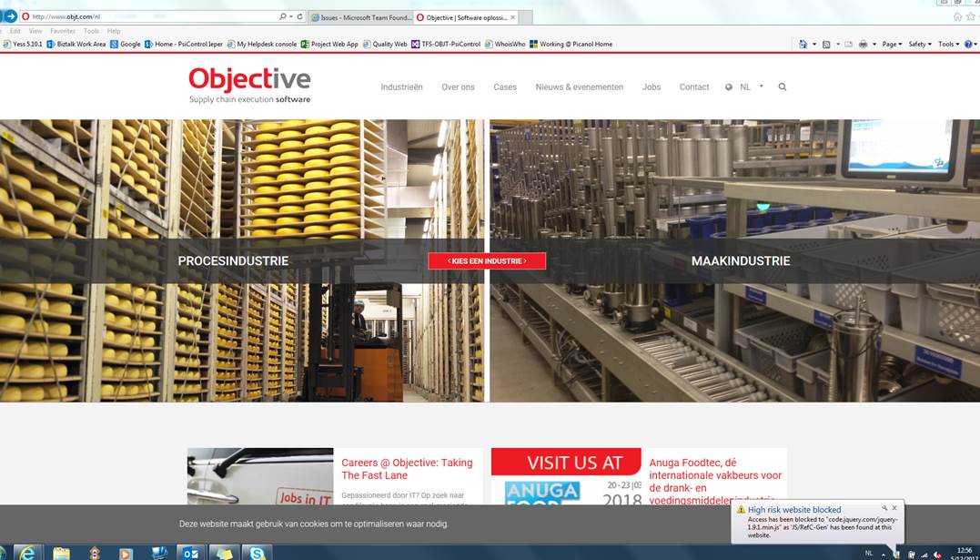
Task: Open the View menu
Action: [35, 31]
